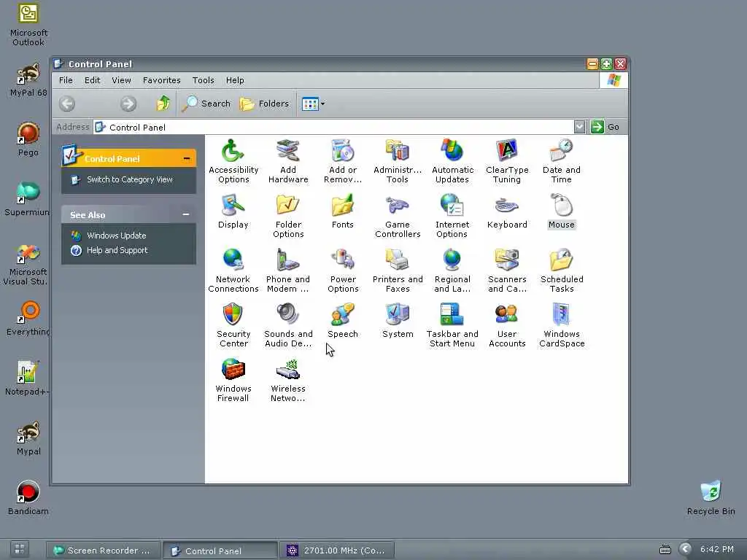This screenshot has width=747, height=560.
Task: Open Speech settings icon
Action: [x=343, y=321]
